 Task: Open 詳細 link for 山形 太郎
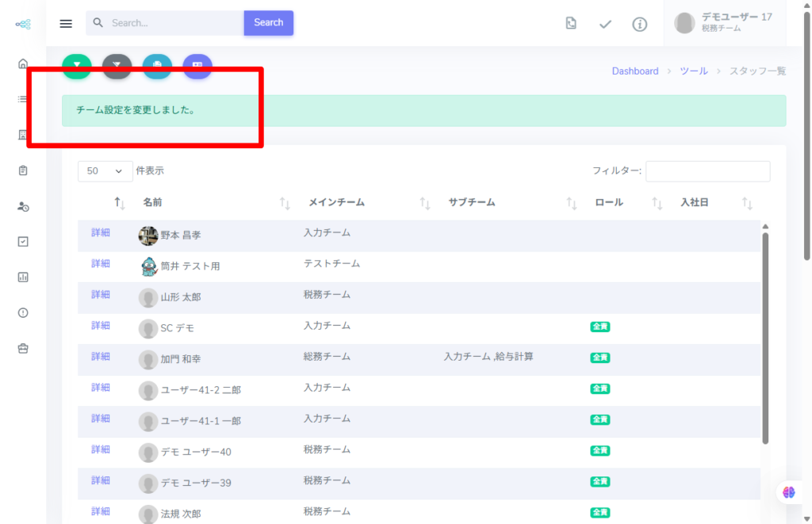[100, 295]
